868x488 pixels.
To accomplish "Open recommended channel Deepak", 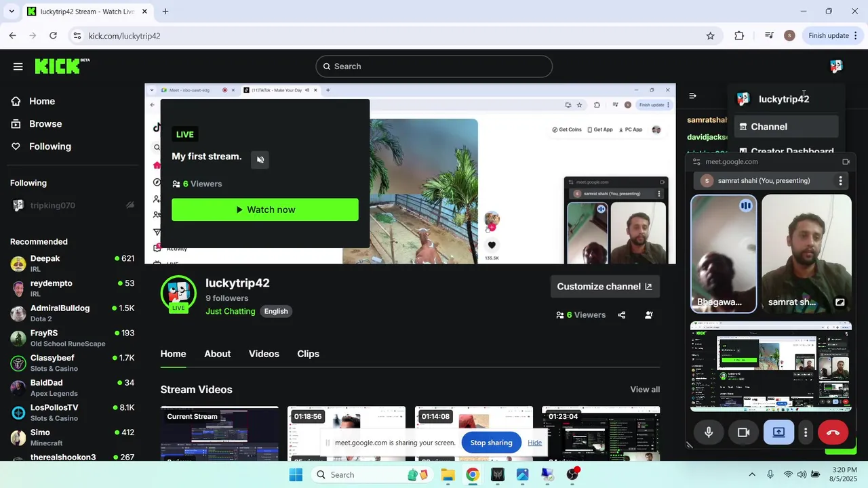I will [73, 264].
